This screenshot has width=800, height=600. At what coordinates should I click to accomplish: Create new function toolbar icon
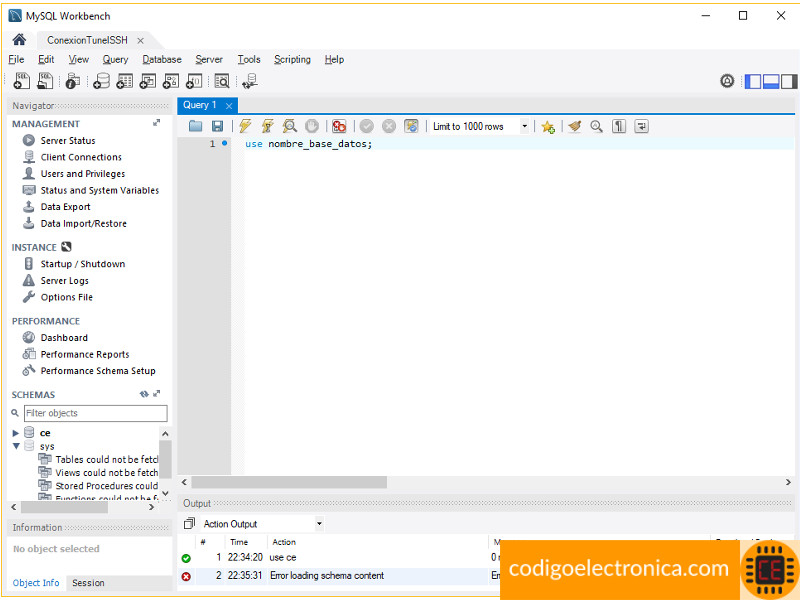pos(194,81)
